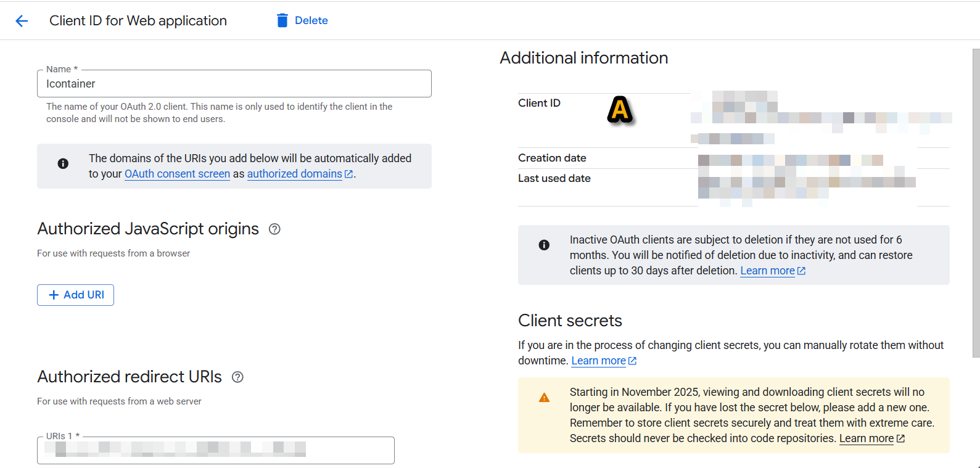This screenshot has height=468, width=980.
Task: Click external icon next to inactive clients Learn more
Action: 801,271
